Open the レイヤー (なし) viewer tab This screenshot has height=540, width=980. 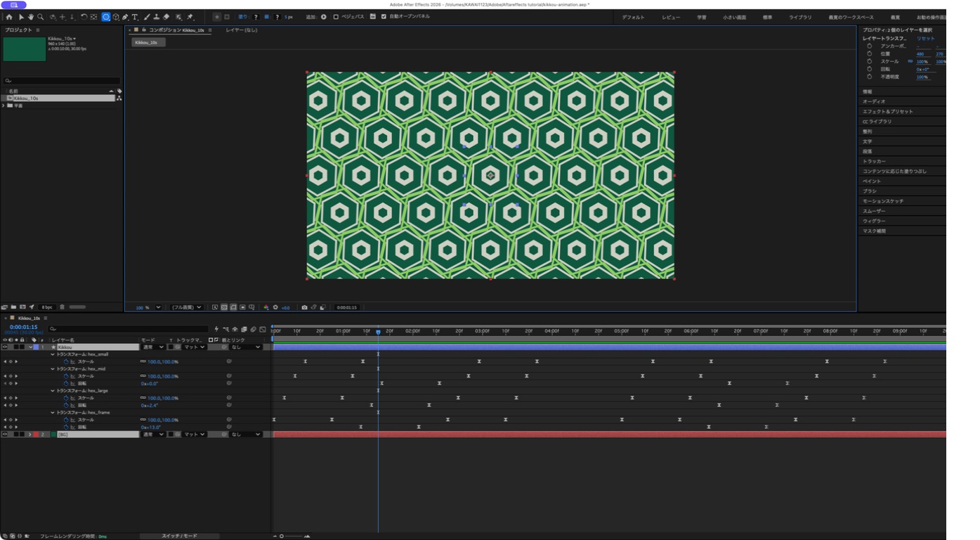(x=242, y=30)
